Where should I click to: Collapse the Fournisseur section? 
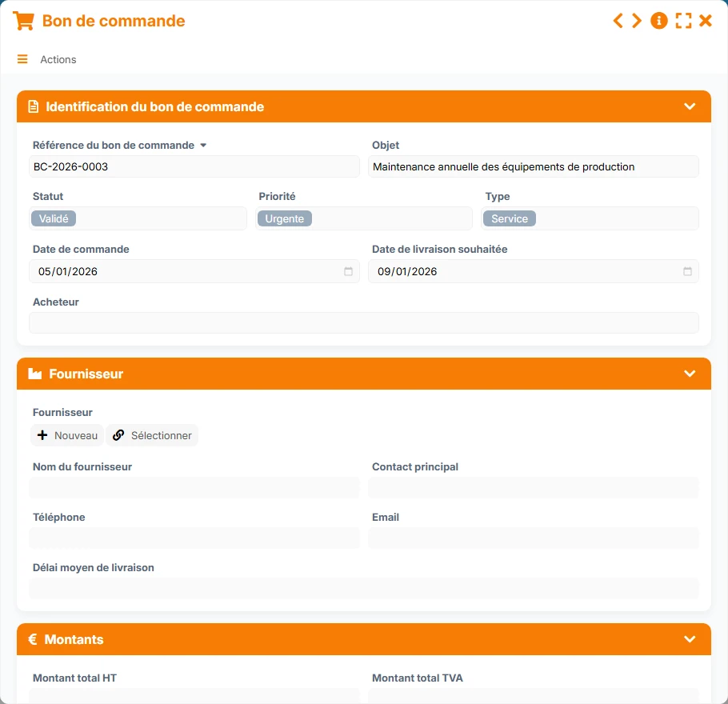click(690, 374)
